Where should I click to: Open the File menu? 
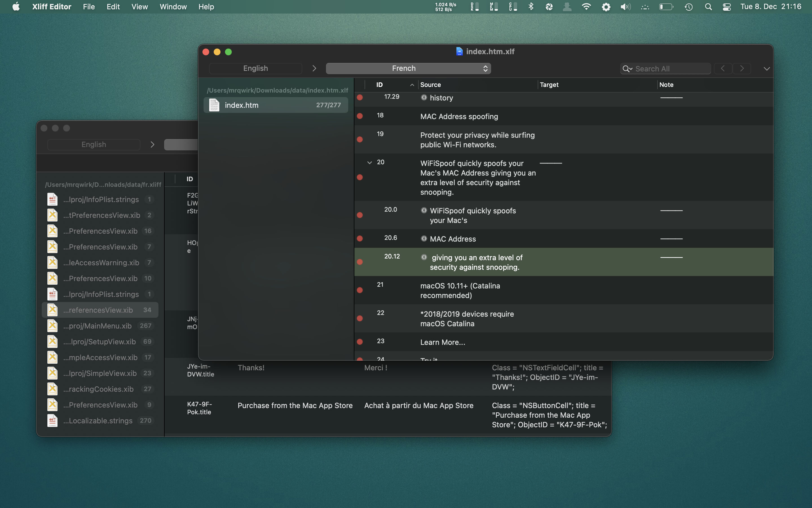[89, 7]
